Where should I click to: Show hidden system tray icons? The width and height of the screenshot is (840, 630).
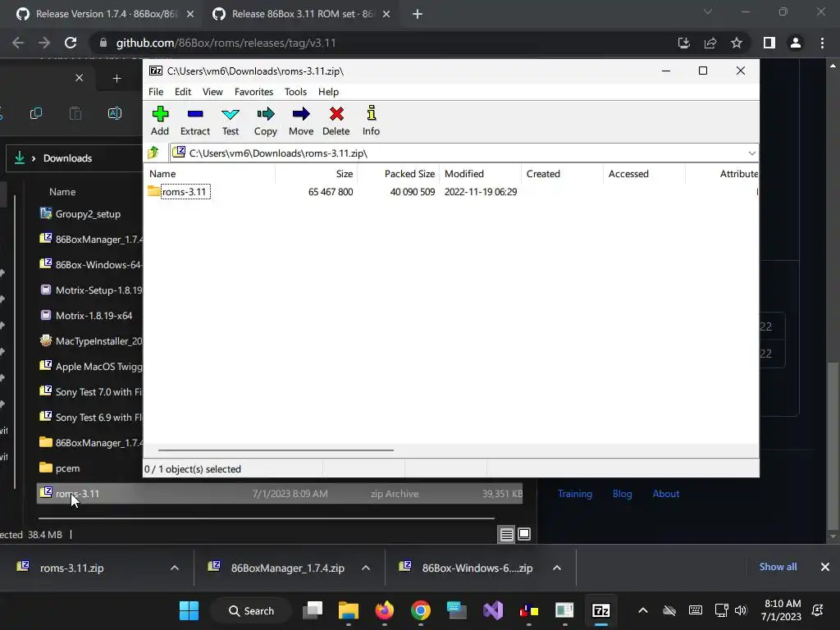click(643, 610)
